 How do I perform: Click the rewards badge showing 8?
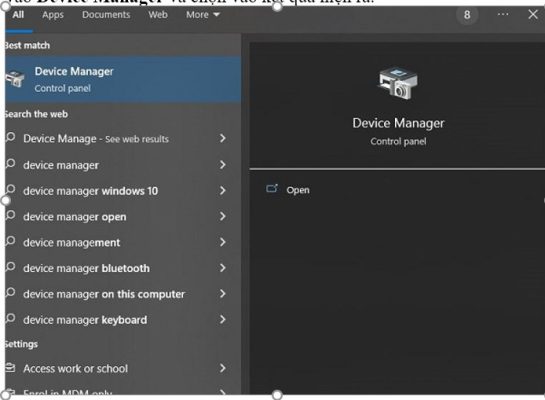pos(467,15)
